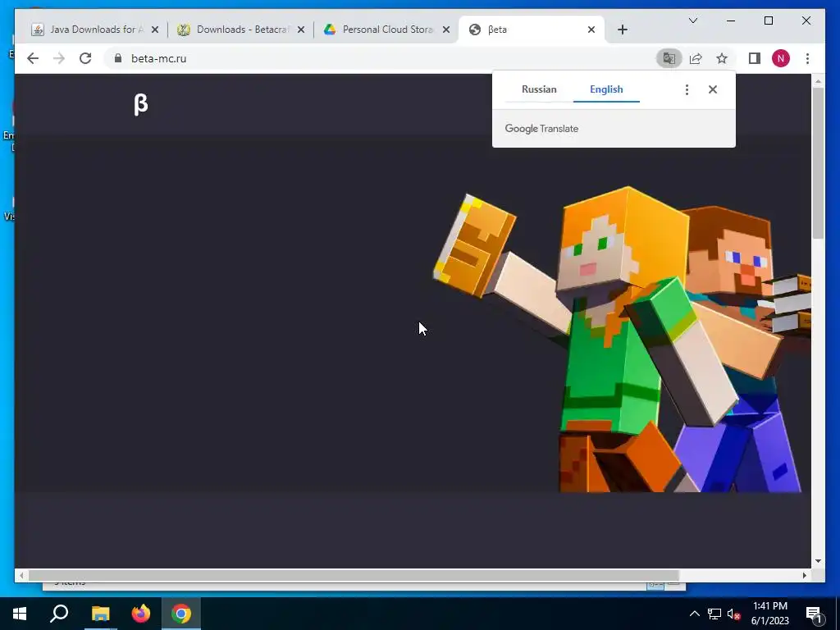Click the address bar URL beta-mc.ru
The height and width of the screenshot is (630, 840).
(158, 58)
